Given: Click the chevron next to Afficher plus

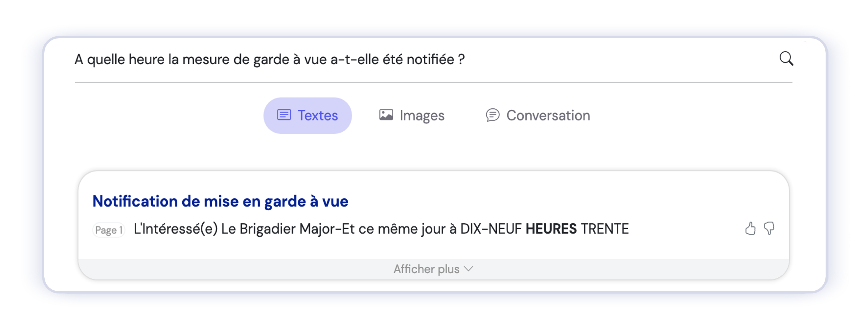Looking at the screenshot, I should (x=468, y=269).
